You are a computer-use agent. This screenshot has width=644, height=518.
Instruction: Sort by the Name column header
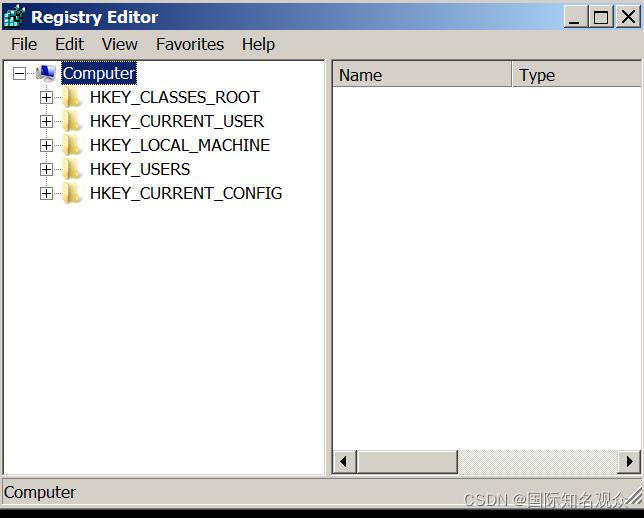422,75
